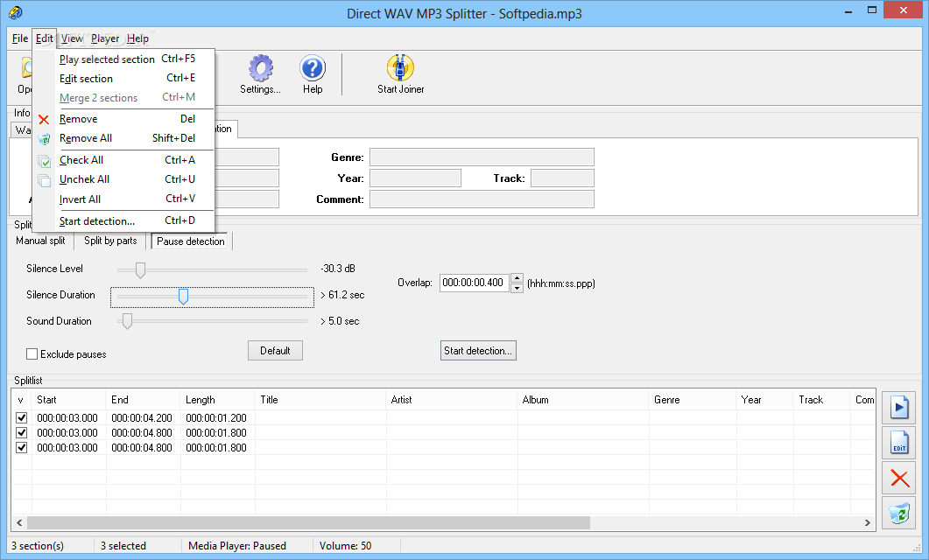Click the Track input field
Image resolution: width=929 pixels, height=560 pixels.
562,178
